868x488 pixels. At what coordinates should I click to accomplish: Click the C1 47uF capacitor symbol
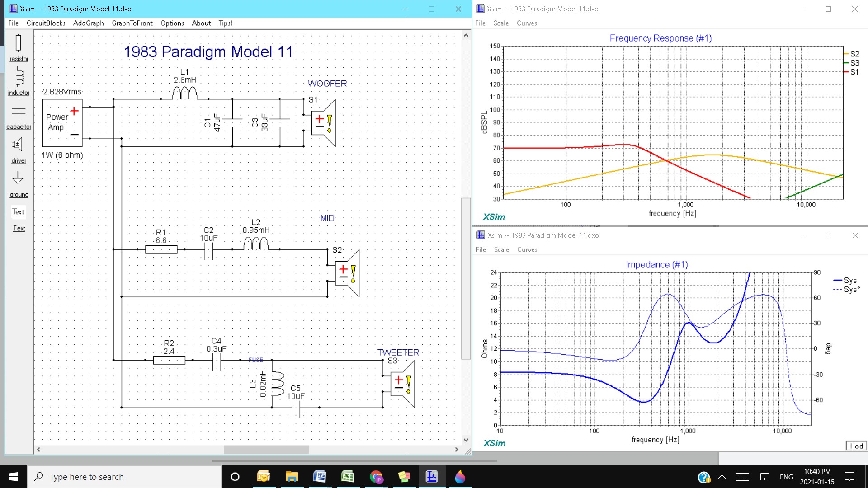pos(232,123)
